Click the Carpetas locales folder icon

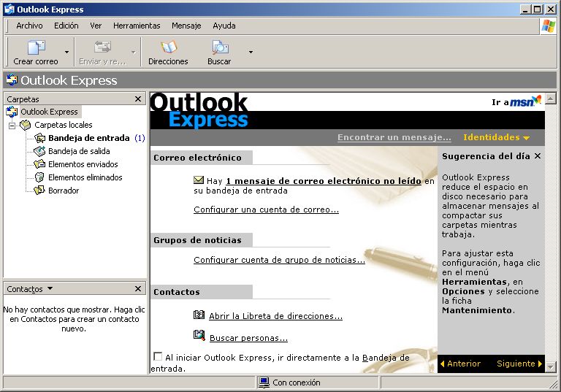[25, 125]
